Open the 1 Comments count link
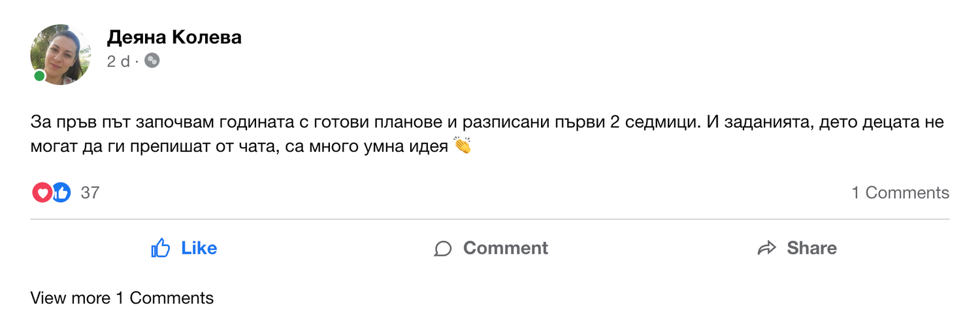 900,192
